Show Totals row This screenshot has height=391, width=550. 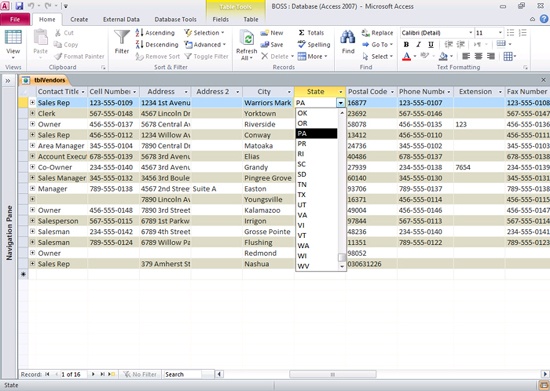(x=311, y=33)
